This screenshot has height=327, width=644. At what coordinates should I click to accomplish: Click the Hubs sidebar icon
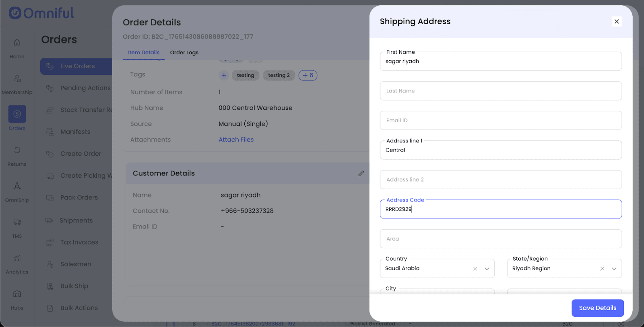click(17, 294)
